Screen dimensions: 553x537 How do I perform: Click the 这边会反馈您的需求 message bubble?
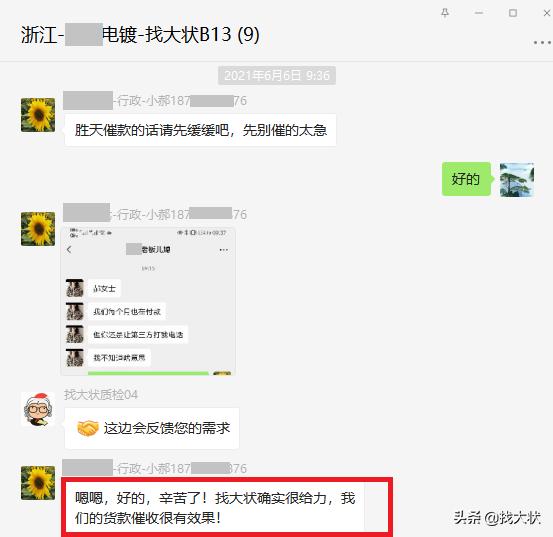152,428
